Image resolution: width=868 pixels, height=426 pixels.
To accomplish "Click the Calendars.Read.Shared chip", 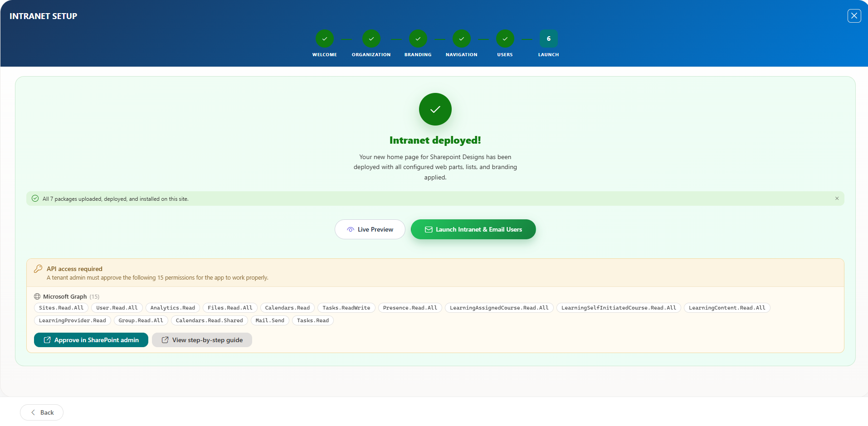I will pos(210,320).
